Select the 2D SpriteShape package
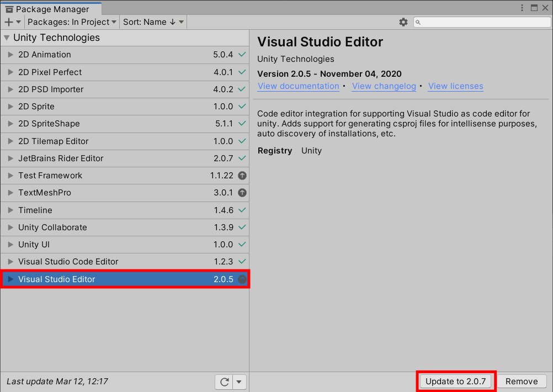This screenshot has width=553, height=392. pos(125,124)
